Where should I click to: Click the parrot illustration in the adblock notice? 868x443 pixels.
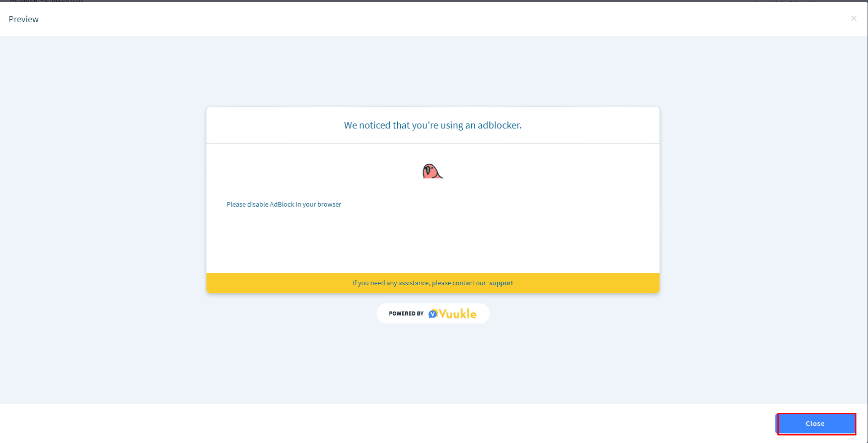(x=432, y=171)
